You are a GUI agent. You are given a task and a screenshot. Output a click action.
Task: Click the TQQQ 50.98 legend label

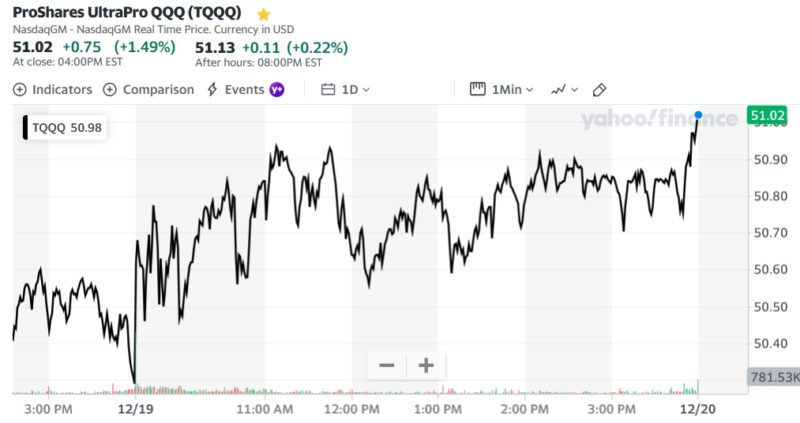pos(67,127)
